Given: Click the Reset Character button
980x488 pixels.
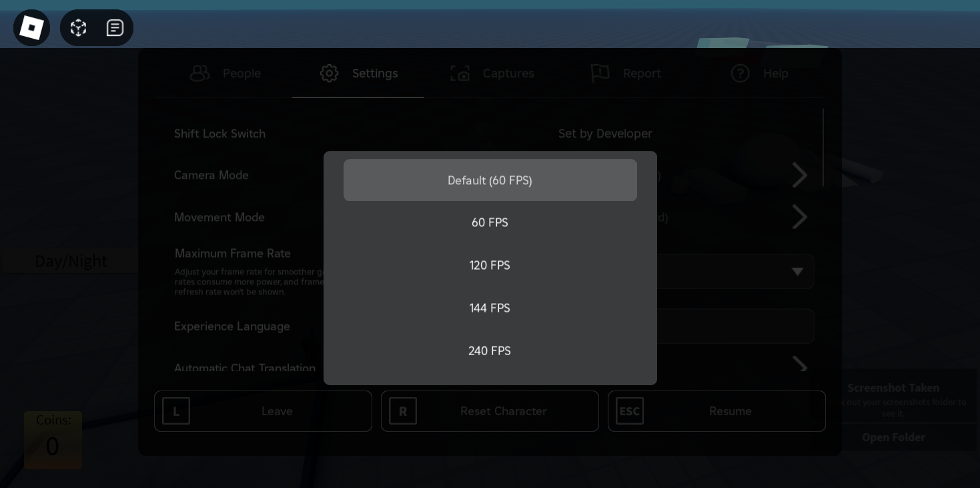Looking at the screenshot, I should pyautogui.click(x=490, y=411).
